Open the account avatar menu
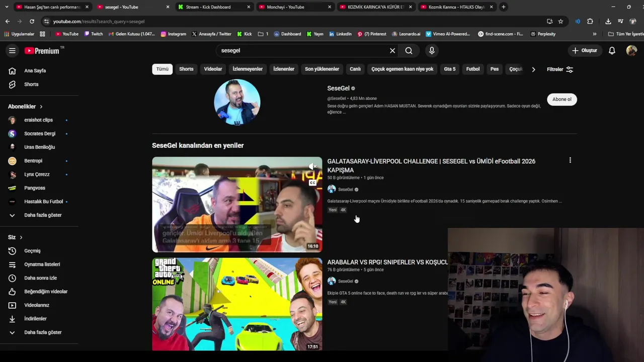The image size is (644, 362). [x=631, y=50]
